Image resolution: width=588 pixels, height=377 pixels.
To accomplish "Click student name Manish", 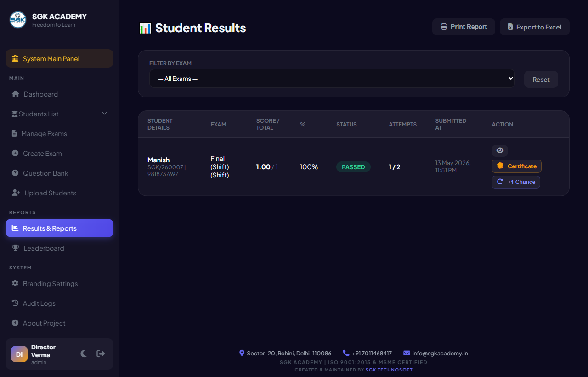I will pyautogui.click(x=158, y=160).
